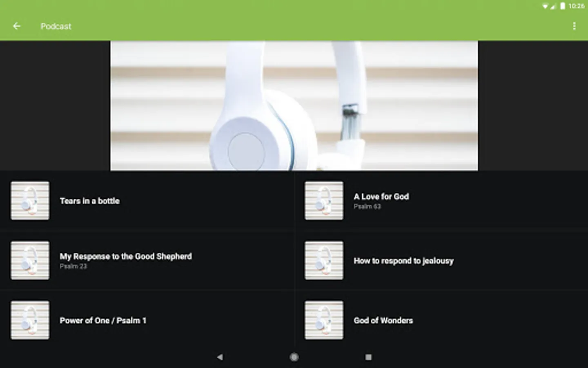Screen dimensions: 588x368
Task: Open the Tears in a bottle thumbnail
Action: pyautogui.click(x=30, y=201)
